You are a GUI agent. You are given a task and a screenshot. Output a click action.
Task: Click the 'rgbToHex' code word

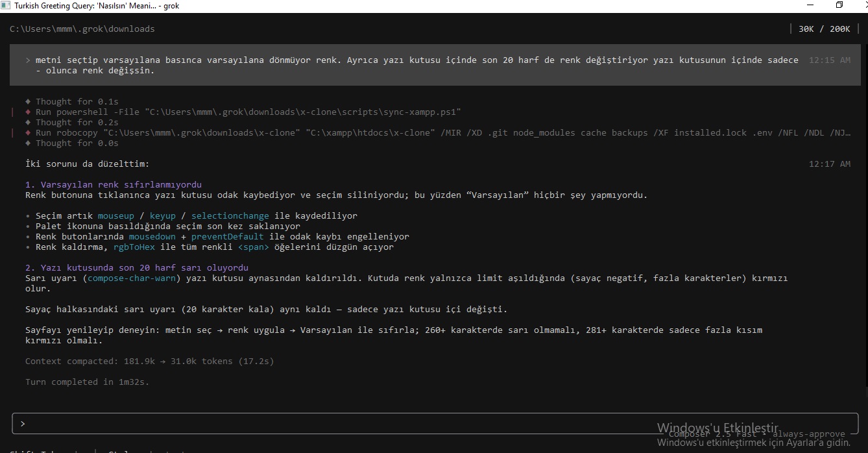134,247
